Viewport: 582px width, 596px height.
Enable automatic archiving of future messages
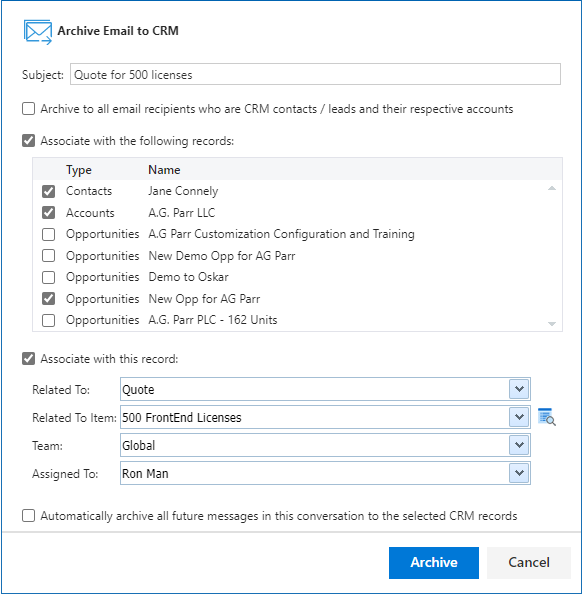tap(29, 516)
